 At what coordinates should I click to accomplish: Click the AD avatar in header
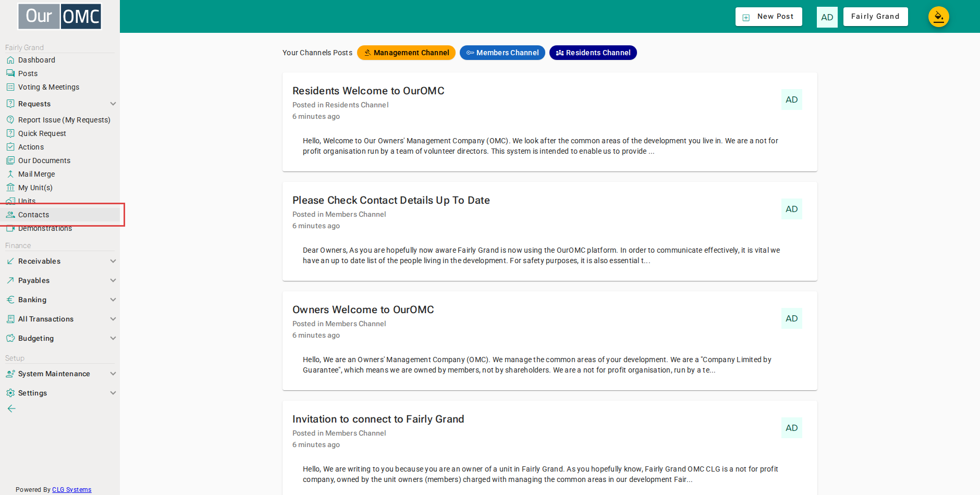(827, 17)
